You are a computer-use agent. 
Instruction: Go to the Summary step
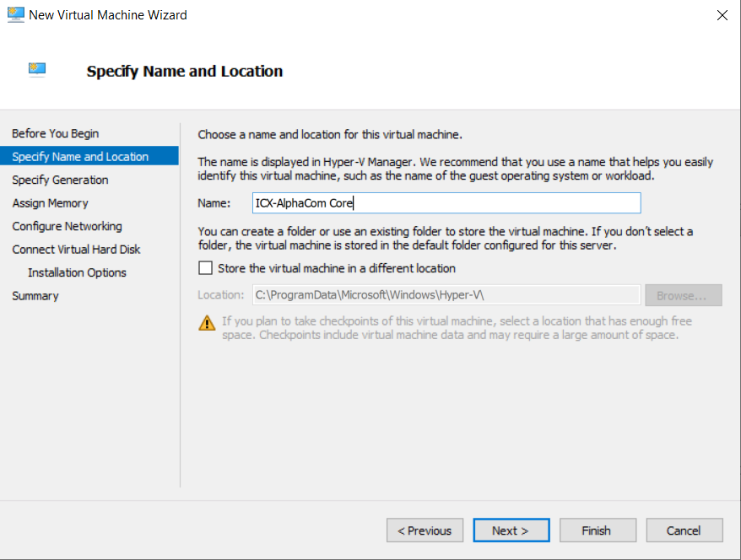click(35, 296)
